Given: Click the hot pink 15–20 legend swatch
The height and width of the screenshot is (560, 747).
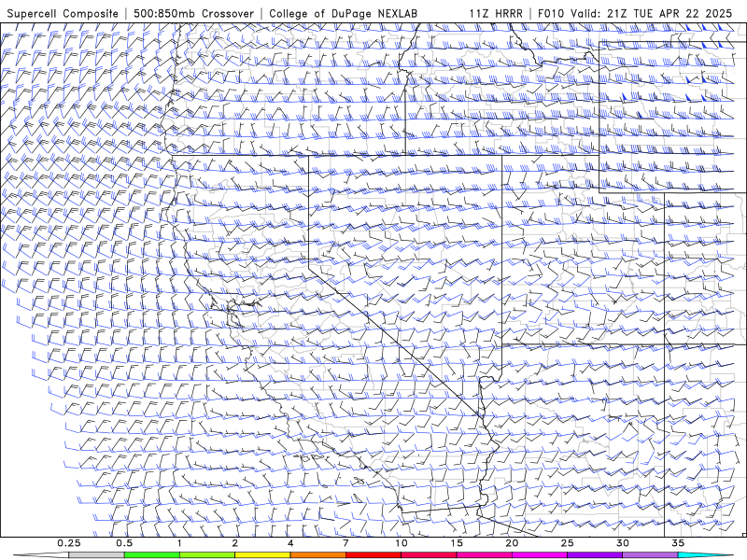Looking at the screenshot, I should tap(484, 555).
